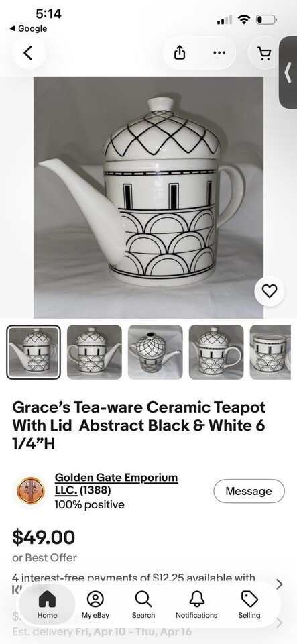
Task: Open the main teapot photo
Action: [149, 197]
